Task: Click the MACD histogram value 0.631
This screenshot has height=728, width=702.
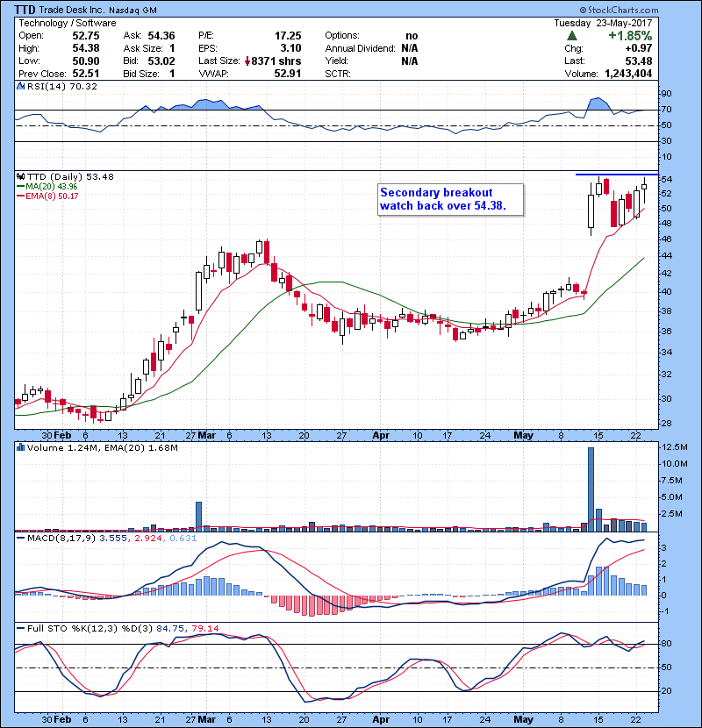Action: click(183, 539)
